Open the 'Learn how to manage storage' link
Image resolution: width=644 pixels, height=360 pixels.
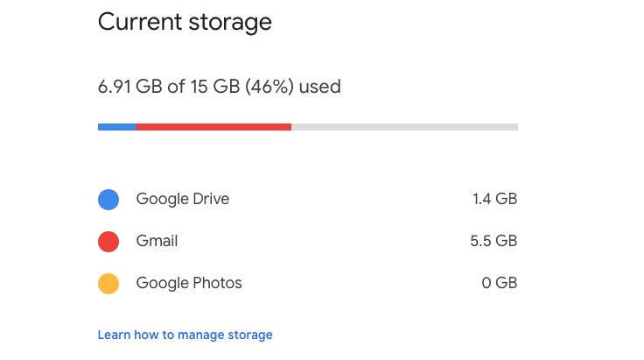(185, 335)
